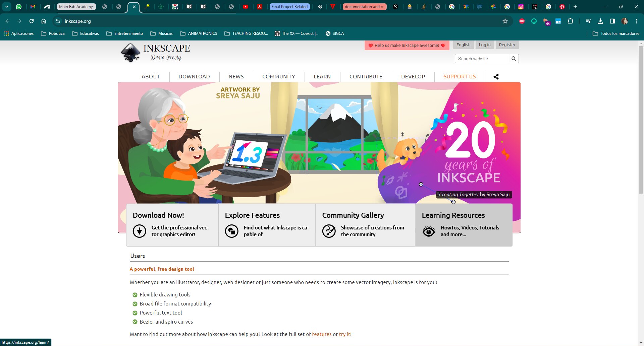This screenshot has width=644, height=346.
Task: Bookmark this page with the star icon
Action: pos(505,21)
